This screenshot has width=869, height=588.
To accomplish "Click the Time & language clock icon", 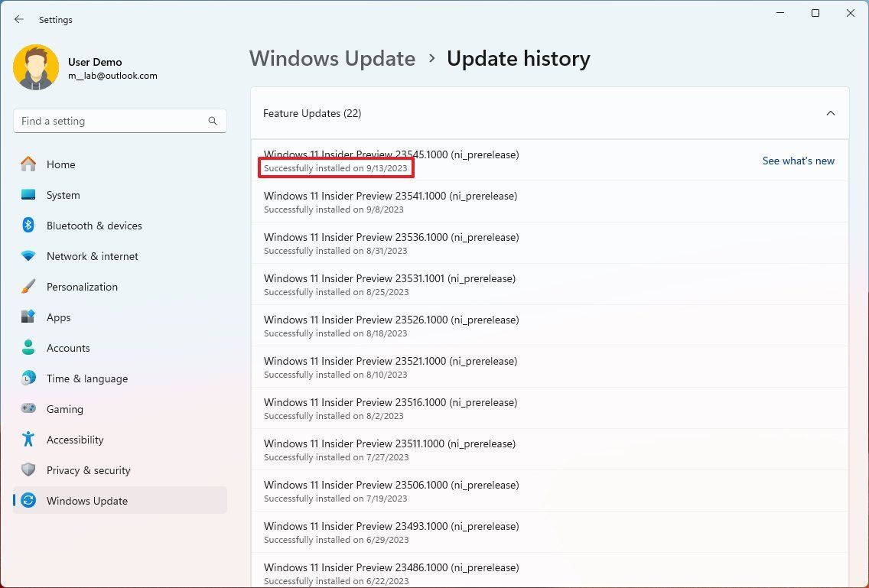I will tap(29, 378).
